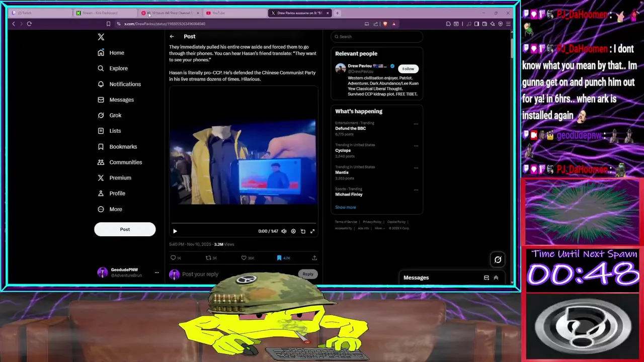Screen dimensions: 644x362
Task: Follow Drew Pavlou
Action: (x=408, y=69)
